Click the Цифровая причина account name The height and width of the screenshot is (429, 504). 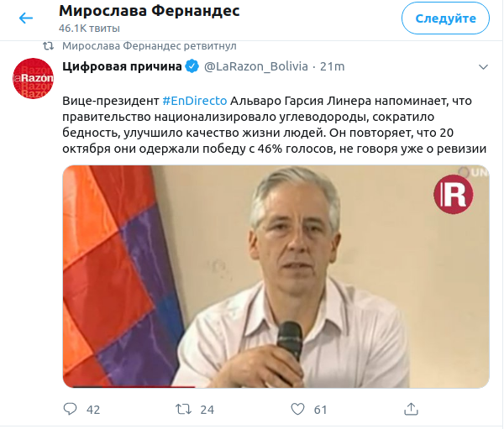point(122,66)
